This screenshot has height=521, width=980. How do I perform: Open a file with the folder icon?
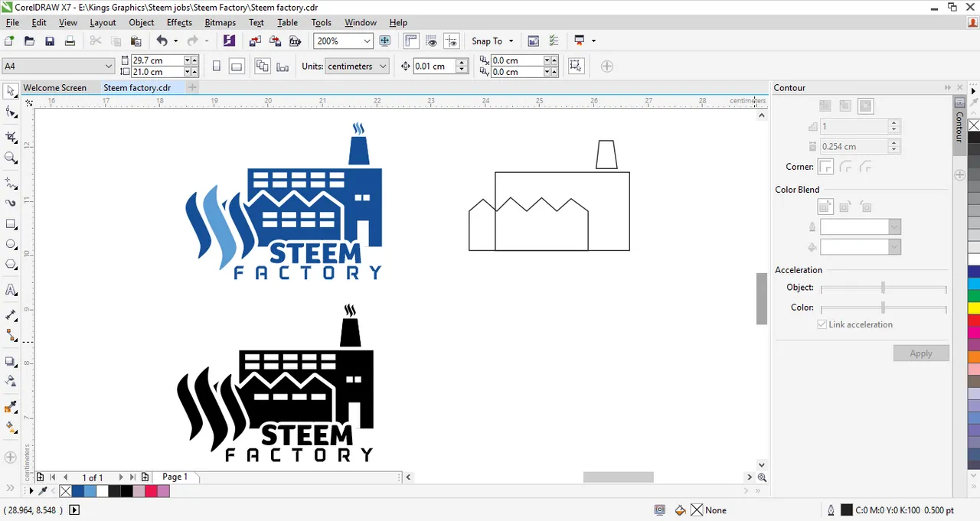click(30, 41)
